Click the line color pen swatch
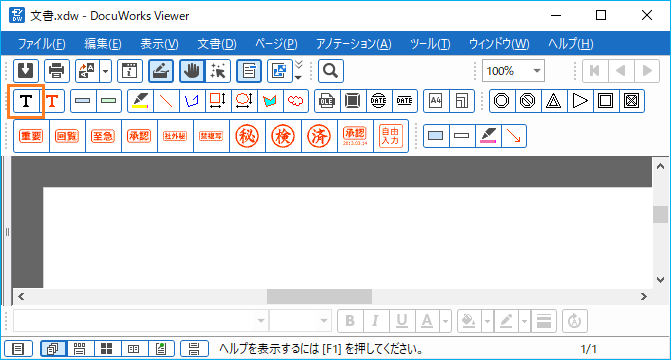 point(506,321)
